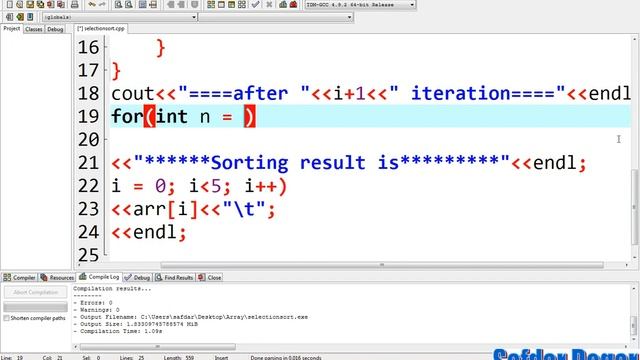The image size is (640, 360).
Task: Click the Abort Compilation button
Action: (x=36, y=292)
